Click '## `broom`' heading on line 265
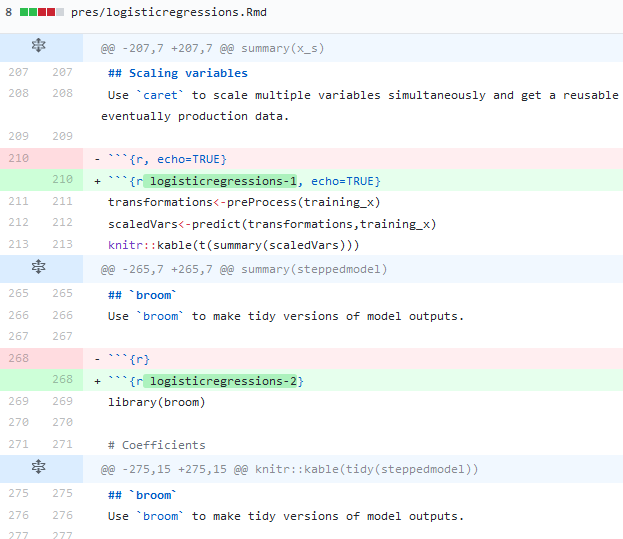Viewport: 623px width, 539px height. [x=142, y=296]
